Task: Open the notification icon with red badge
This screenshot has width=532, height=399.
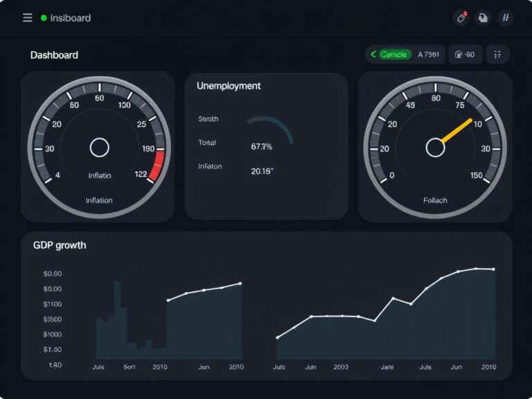Action: pyautogui.click(x=461, y=17)
